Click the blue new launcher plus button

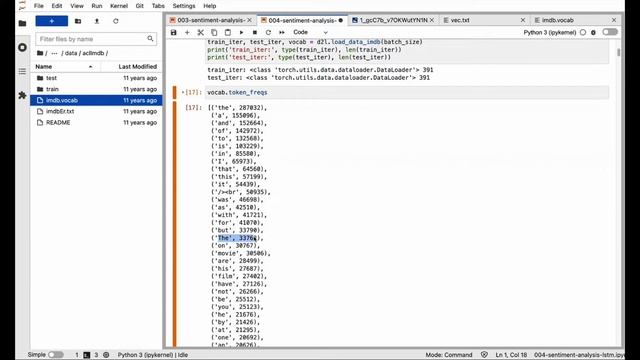[x=51, y=21]
